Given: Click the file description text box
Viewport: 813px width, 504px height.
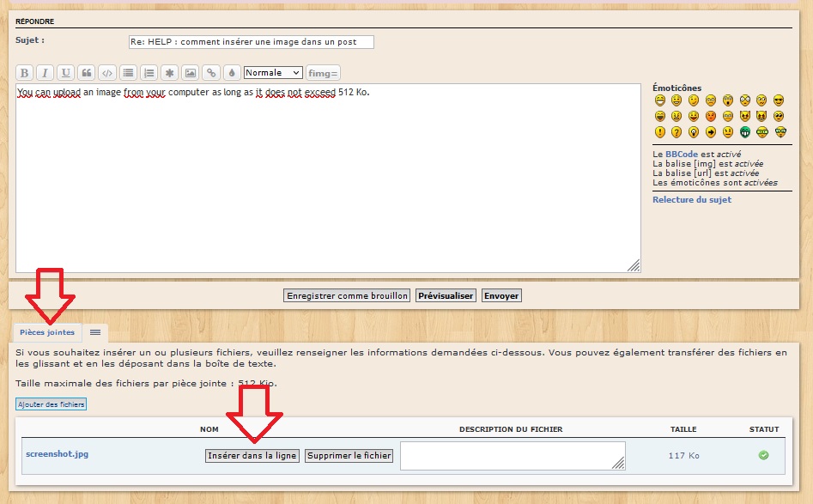Looking at the screenshot, I should tap(513, 456).
